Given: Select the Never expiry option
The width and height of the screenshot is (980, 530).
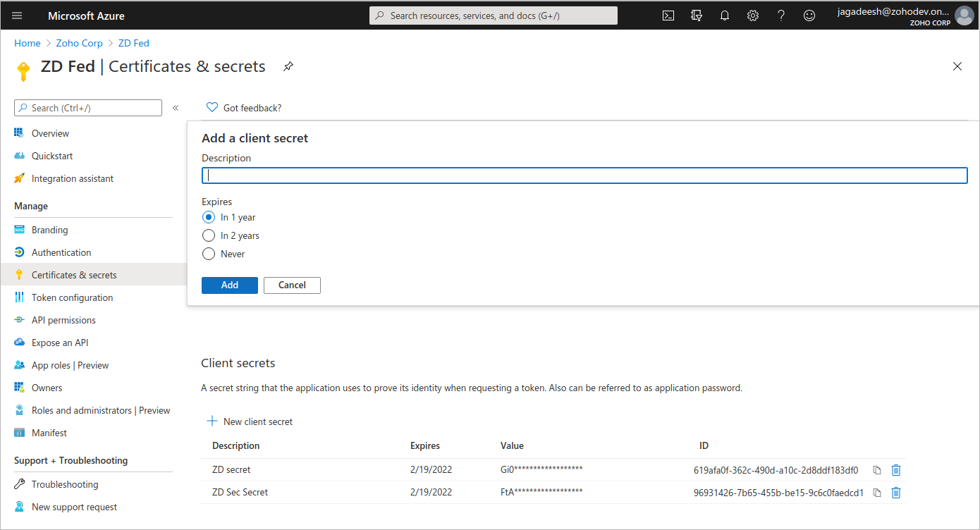Looking at the screenshot, I should (208, 254).
